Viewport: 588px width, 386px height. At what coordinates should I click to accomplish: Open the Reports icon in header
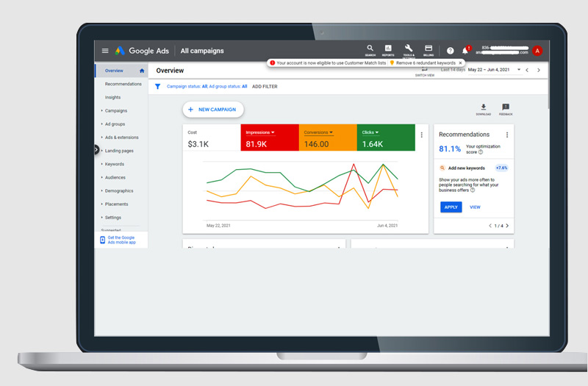click(x=389, y=49)
